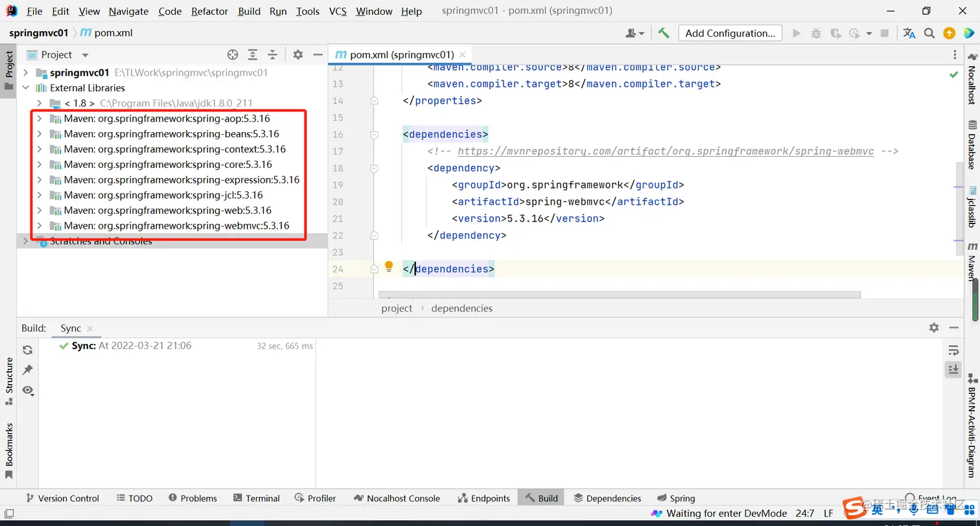Expand the JDK 1.8 library node
The height and width of the screenshot is (526, 980).
pos(40,103)
